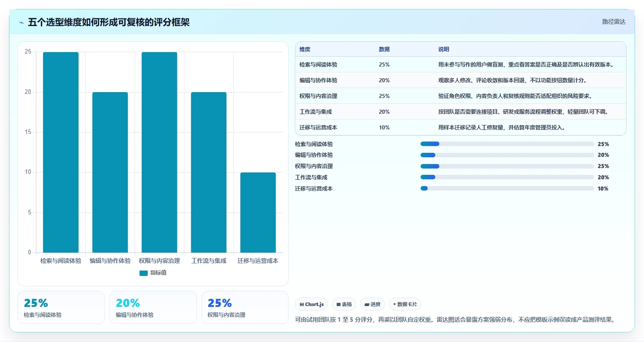Image resolution: width=644 pixels, height=342 pixels.
Task: Select the 编辑与协作体验 table row name
Action: (318, 80)
